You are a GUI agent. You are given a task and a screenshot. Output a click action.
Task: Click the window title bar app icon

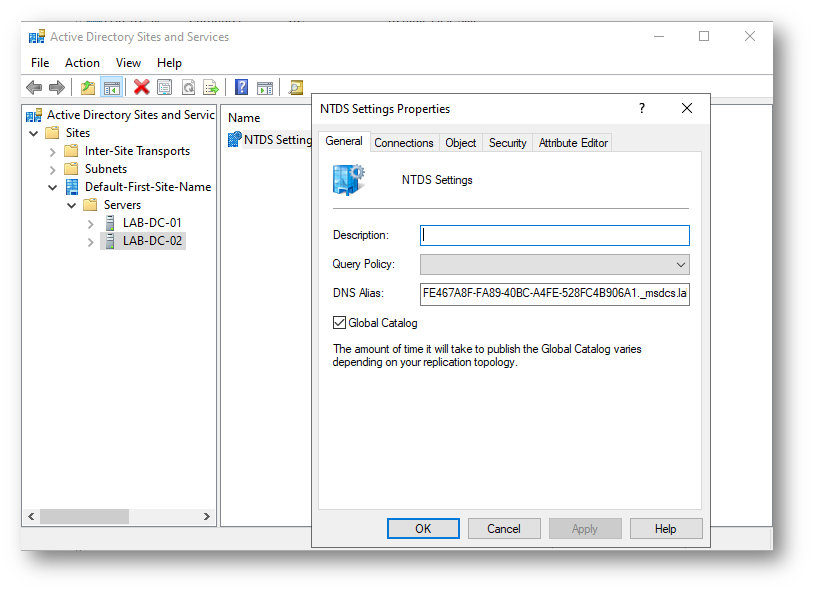(x=36, y=36)
